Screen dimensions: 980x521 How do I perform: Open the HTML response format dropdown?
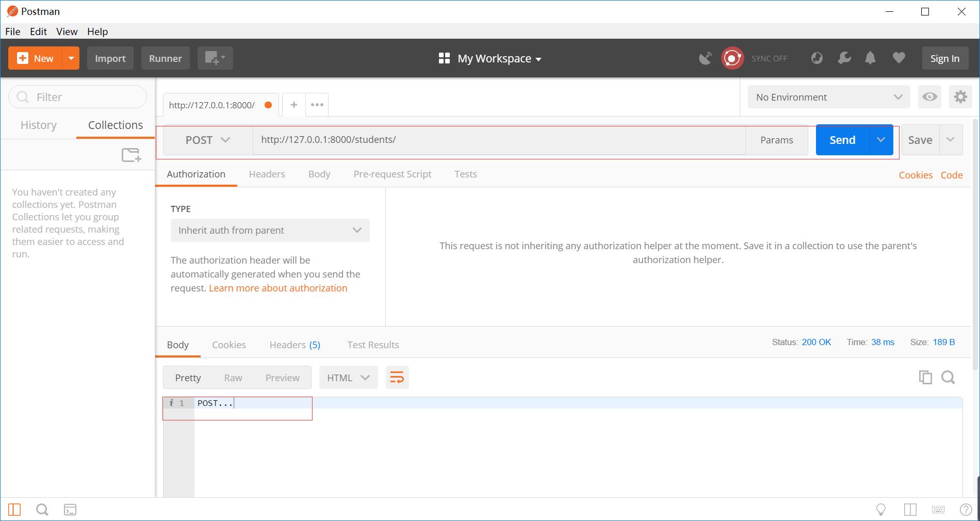click(349, 378)
